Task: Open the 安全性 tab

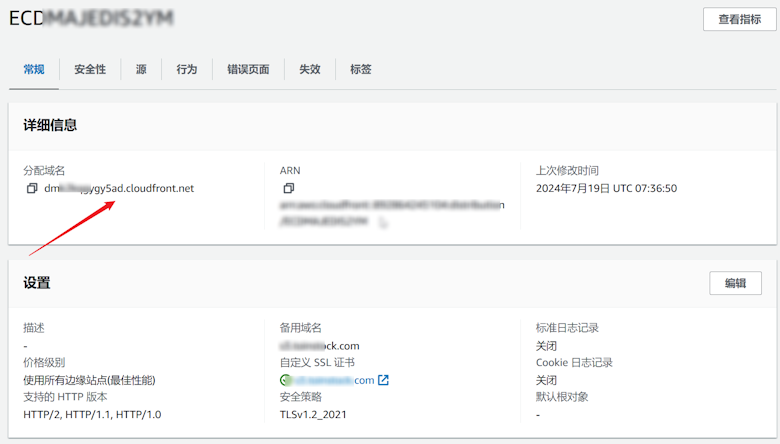Action: 90,69
